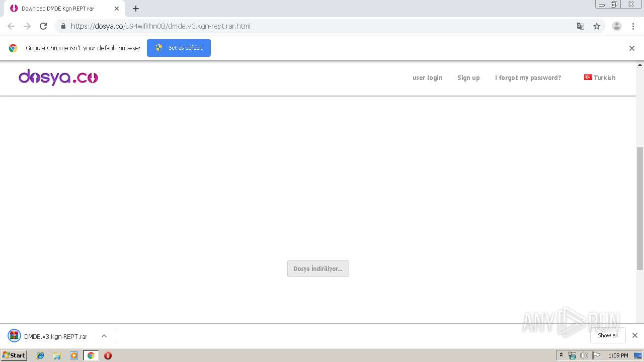
Task: Show hidden system tray icons
Action: [561, 355]
